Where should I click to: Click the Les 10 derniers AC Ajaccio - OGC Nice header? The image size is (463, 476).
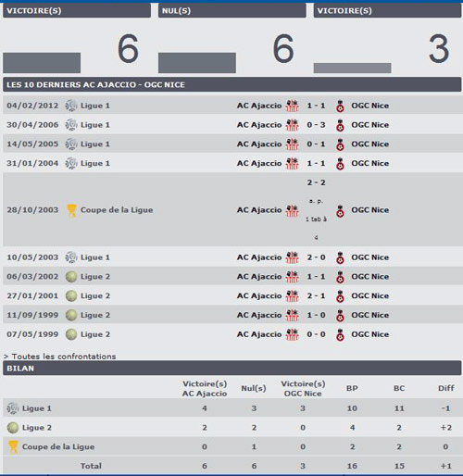(x=232, y=84)
